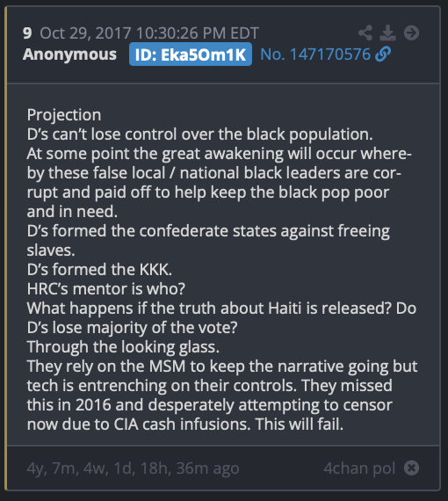448x501 pixels.
Task: Click the line "HRC's mentor is who?"
Action: (x=105, y=289)
